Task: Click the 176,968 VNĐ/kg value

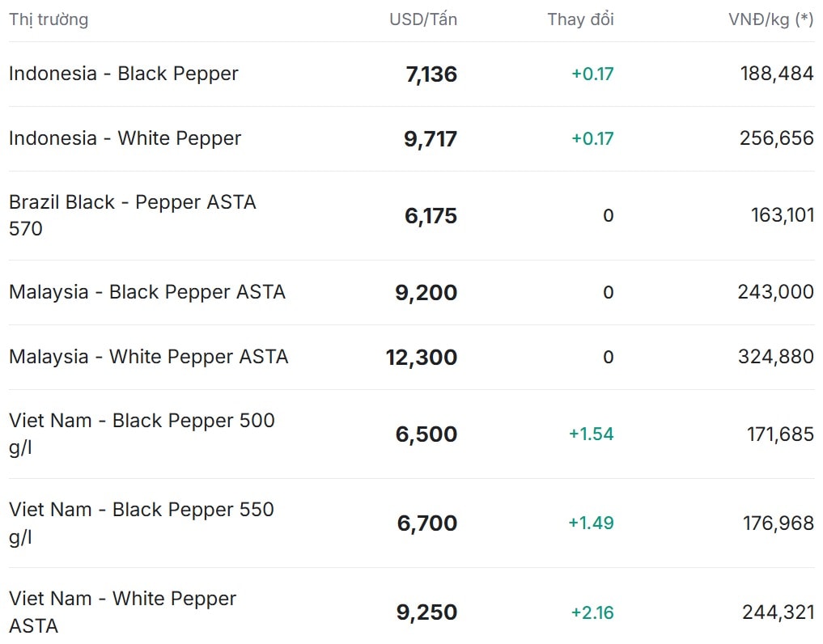Action: (x=778, y=523)
